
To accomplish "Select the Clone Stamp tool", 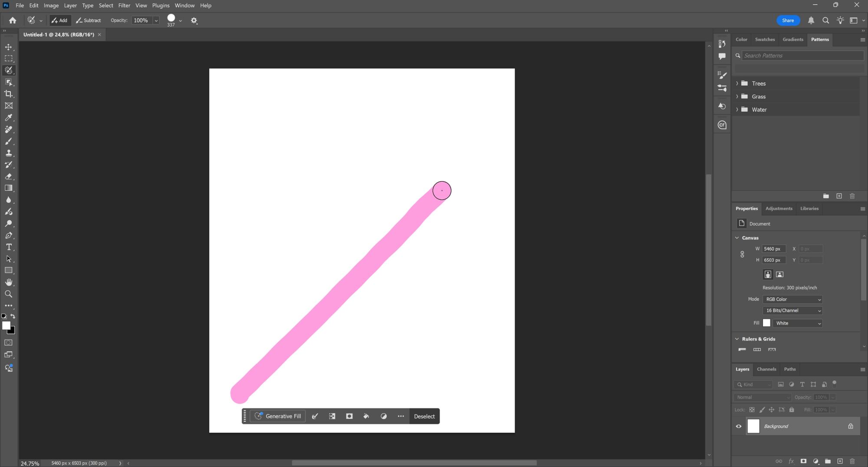I will click(x=9, y=153).
